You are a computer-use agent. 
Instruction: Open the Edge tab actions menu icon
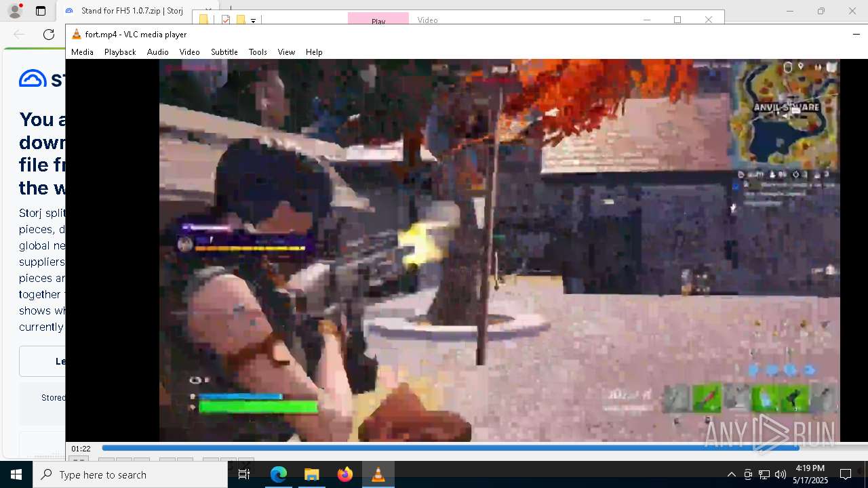coord(41,11)
